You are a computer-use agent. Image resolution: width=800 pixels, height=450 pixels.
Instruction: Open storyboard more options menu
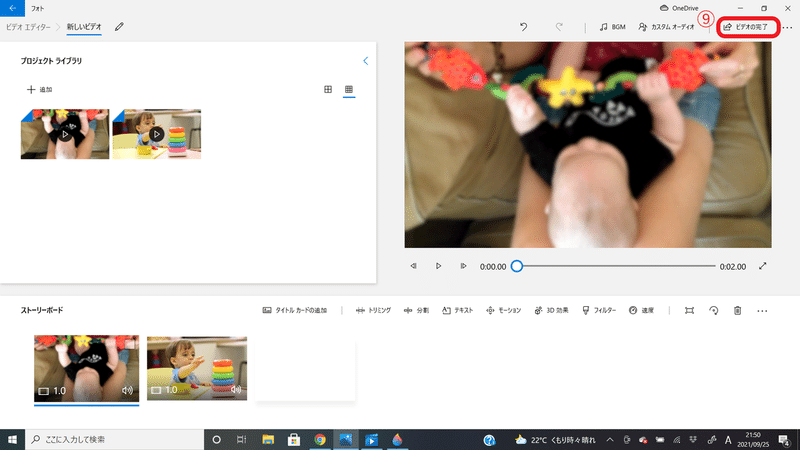click(x=762, y=311)
